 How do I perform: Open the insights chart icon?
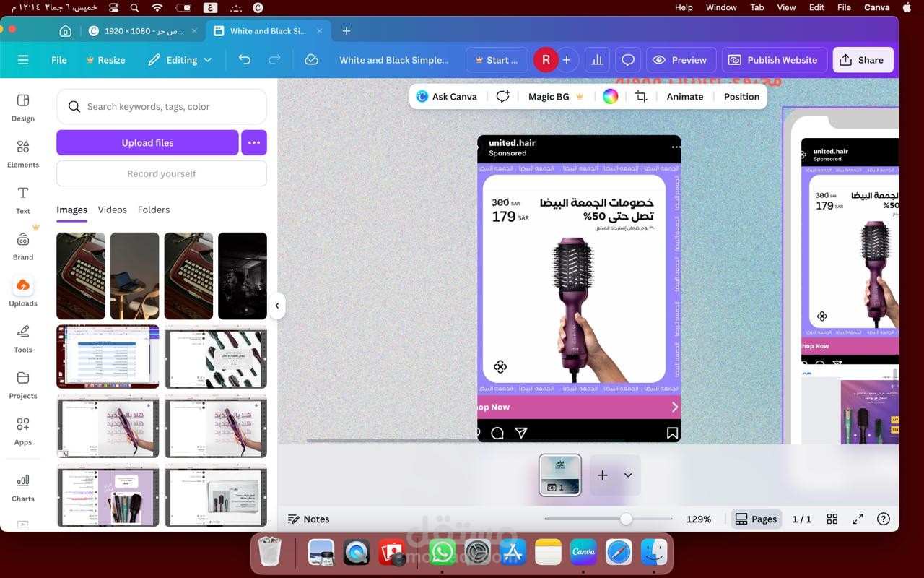click(597, 60)
